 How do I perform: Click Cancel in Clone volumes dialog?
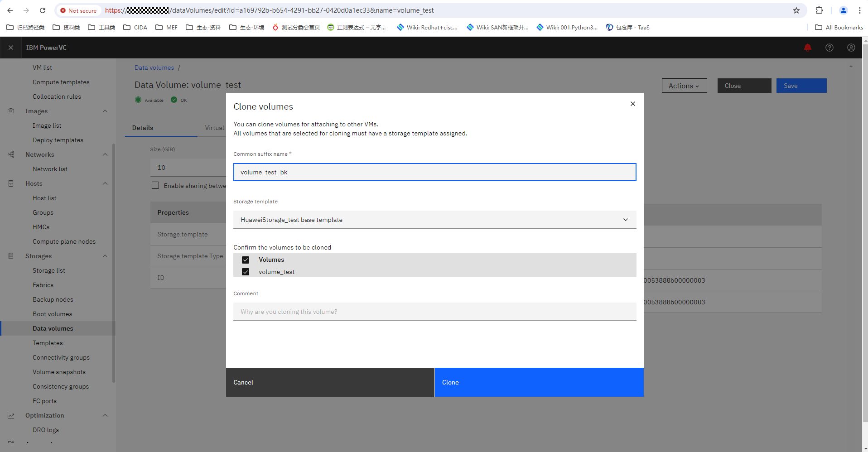coord(330,382)
